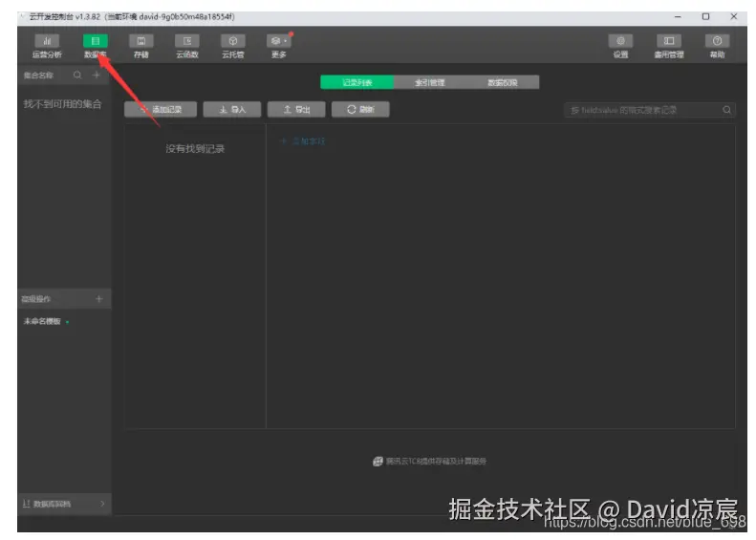Click the 导入 import button
This screenshot has height=540, width=756.
point(232,110)
